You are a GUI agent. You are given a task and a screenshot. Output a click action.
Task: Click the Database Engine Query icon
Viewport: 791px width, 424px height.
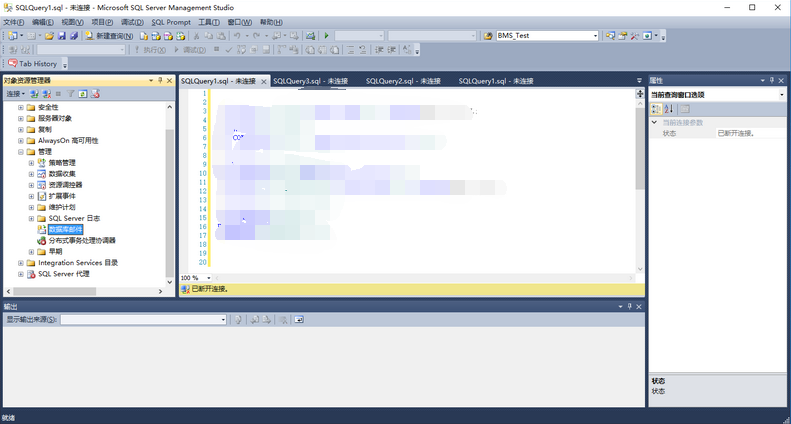click(144, 36)
